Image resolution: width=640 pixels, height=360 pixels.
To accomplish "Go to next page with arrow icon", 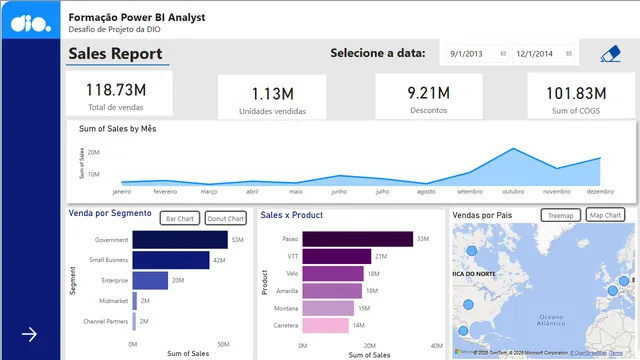I will [29, 334].
